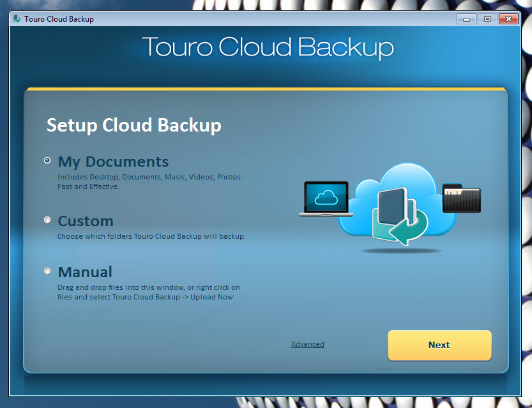Screen dimensions: 532x408
Task: Click the Manual option heading
Action: coord(85,271)
